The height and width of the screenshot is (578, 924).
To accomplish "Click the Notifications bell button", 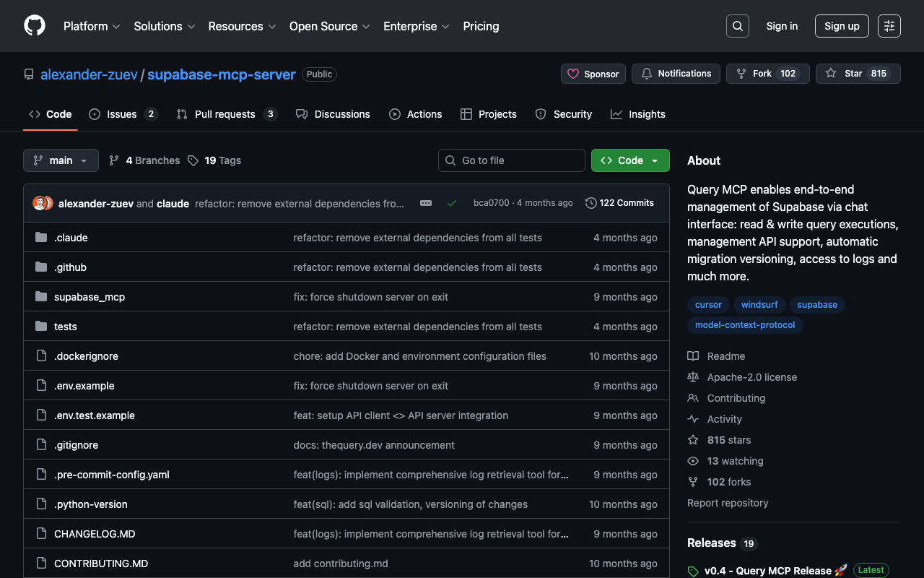I will pyautogui.click(x=676, y=74).
